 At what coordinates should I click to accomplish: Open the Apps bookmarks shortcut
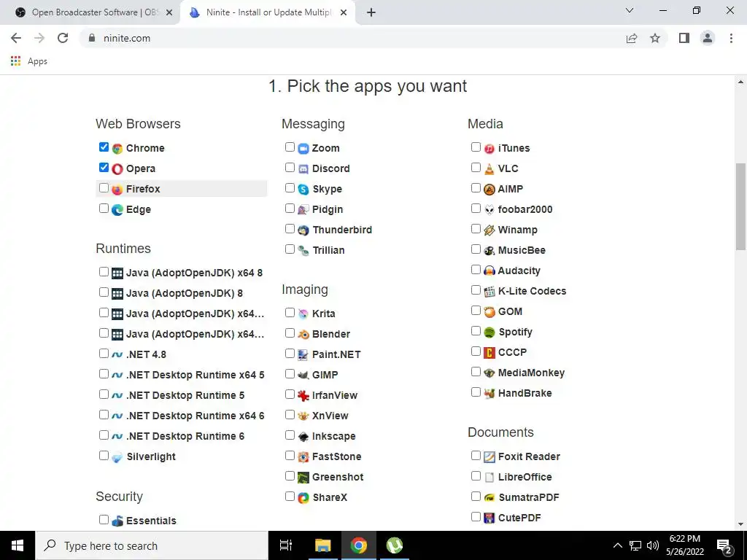pos(28,61)
